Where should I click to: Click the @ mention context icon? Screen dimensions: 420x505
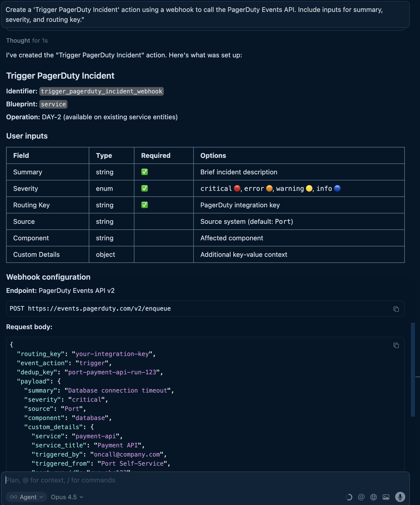(x=361, y=497)
